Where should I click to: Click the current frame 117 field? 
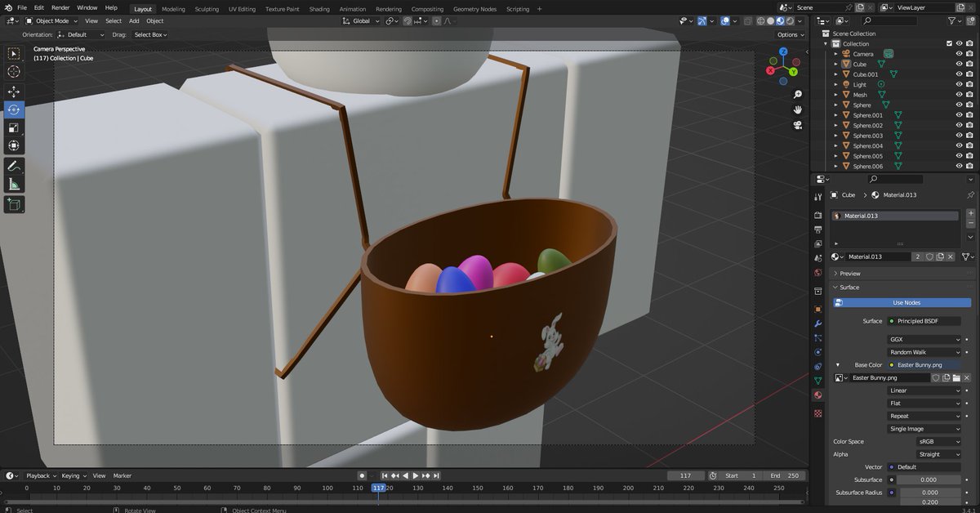coord(686,475)
